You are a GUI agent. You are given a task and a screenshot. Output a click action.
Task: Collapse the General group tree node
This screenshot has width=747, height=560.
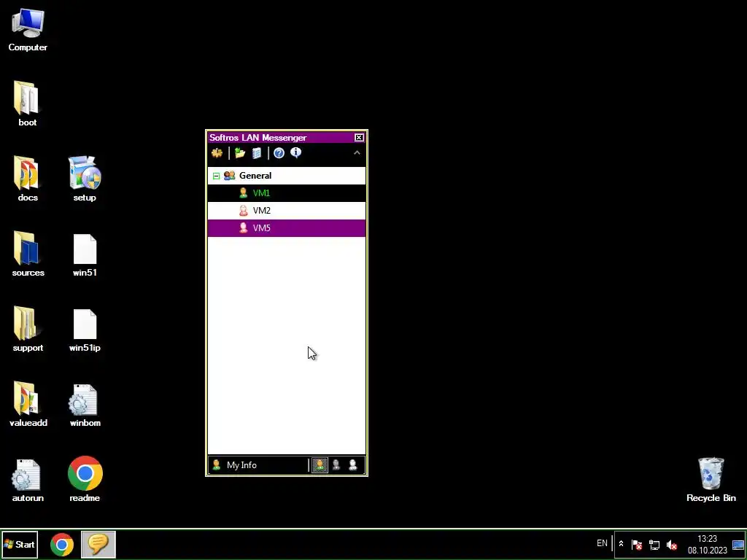pos(216,176)
